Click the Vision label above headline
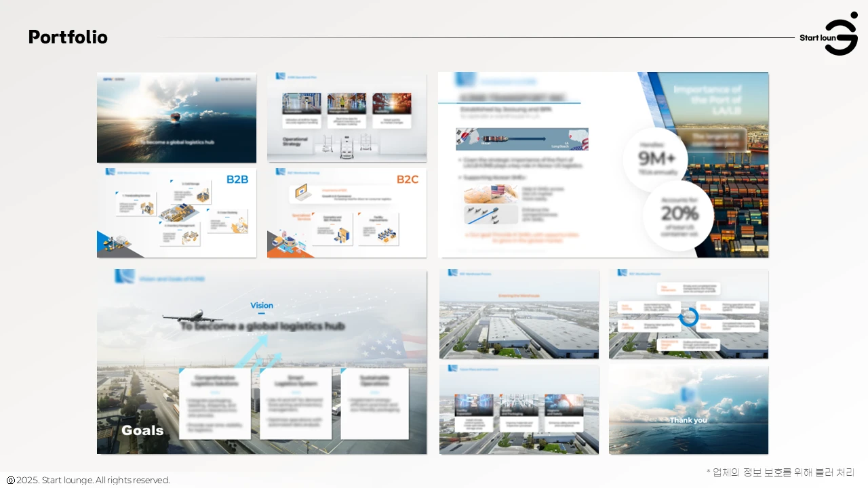The width and height of the screenshot is (868, 488). [x=262, y=306]
